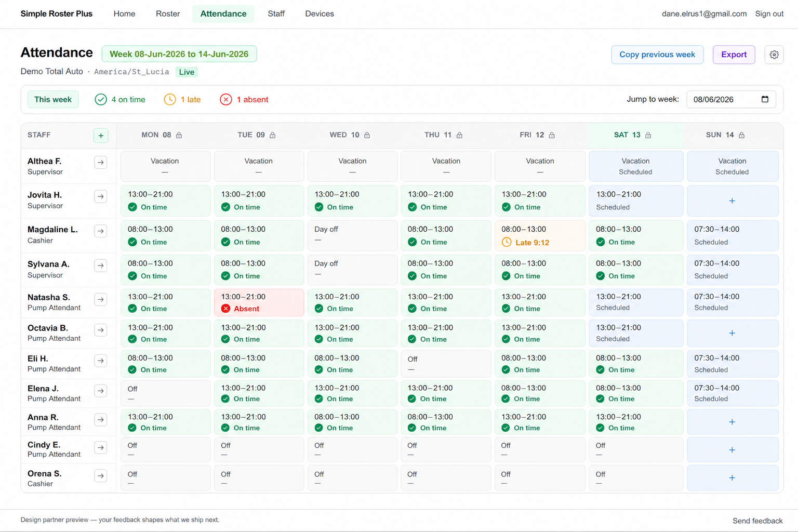Open Natasha S. details arrow

tap(101, 299)
